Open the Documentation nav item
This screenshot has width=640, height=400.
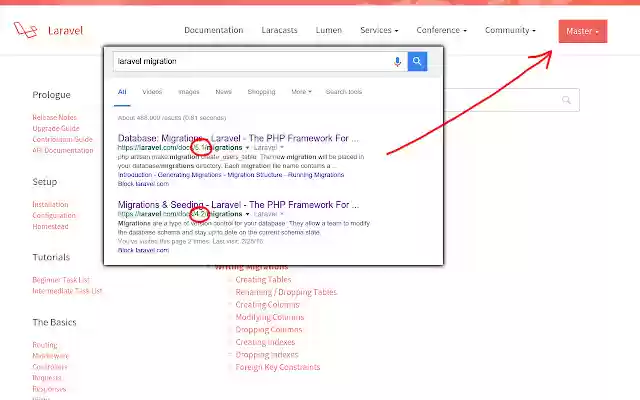[213, 30]
